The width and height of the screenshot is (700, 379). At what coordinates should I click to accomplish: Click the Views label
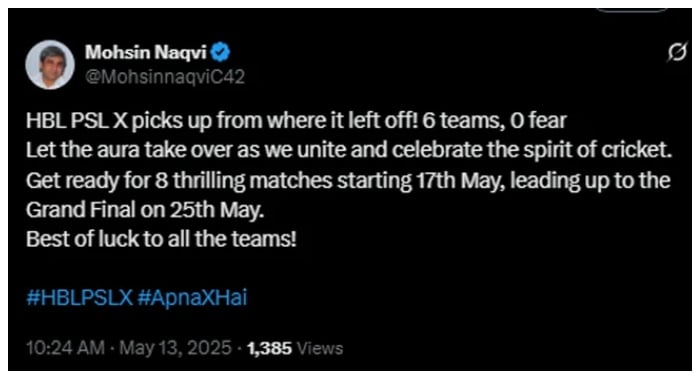320,349
